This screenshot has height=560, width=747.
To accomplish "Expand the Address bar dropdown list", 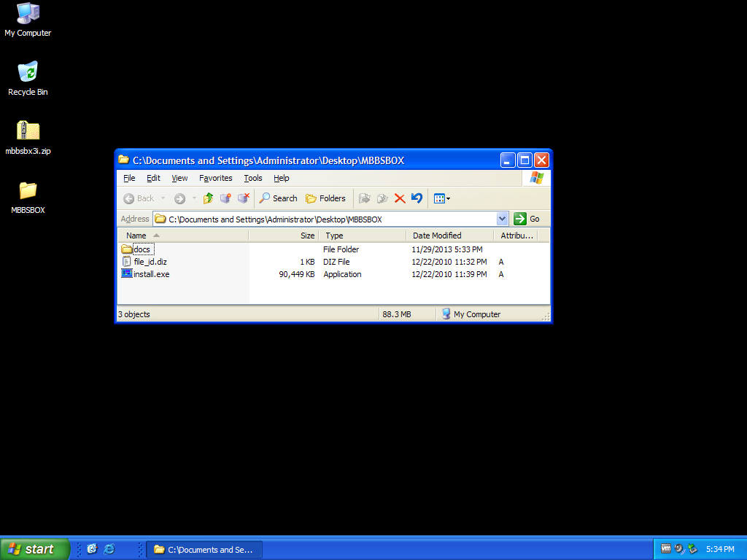I will tap(502, 219).
